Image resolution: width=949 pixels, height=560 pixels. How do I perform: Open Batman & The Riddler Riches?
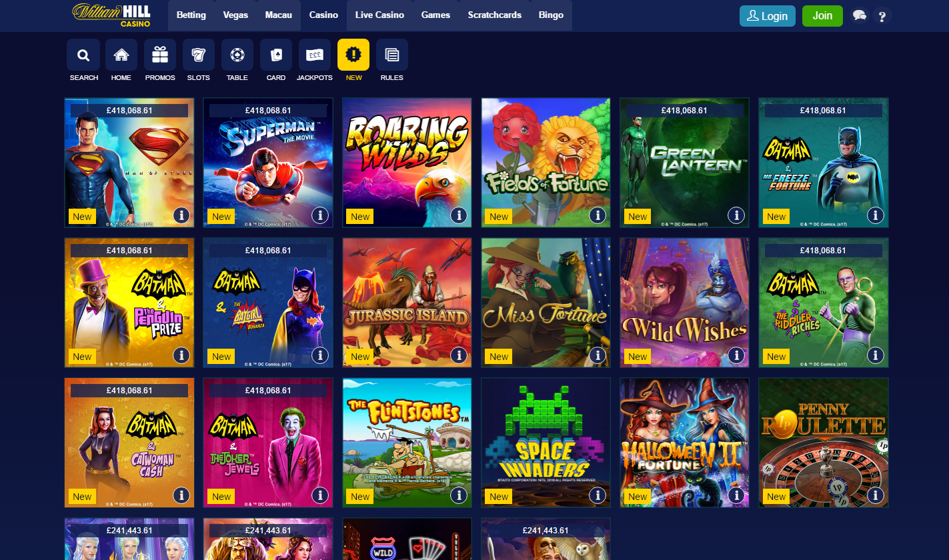[x=823, y=303]
